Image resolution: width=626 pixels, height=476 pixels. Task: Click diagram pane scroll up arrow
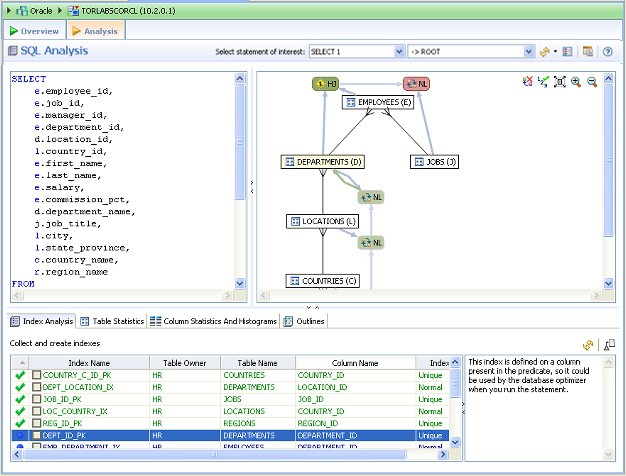[608, 78]
